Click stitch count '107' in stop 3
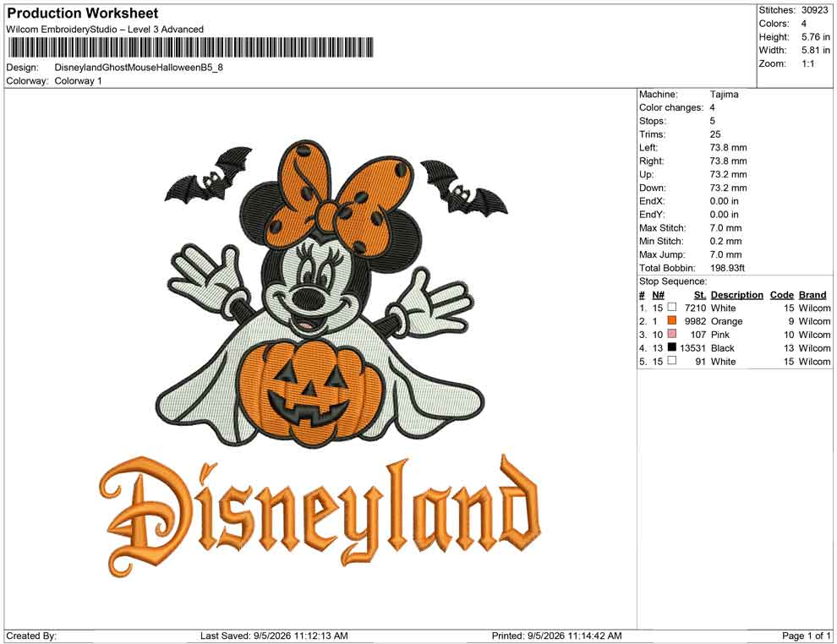This screenshot has height=644, width=837. click(697, 335)
